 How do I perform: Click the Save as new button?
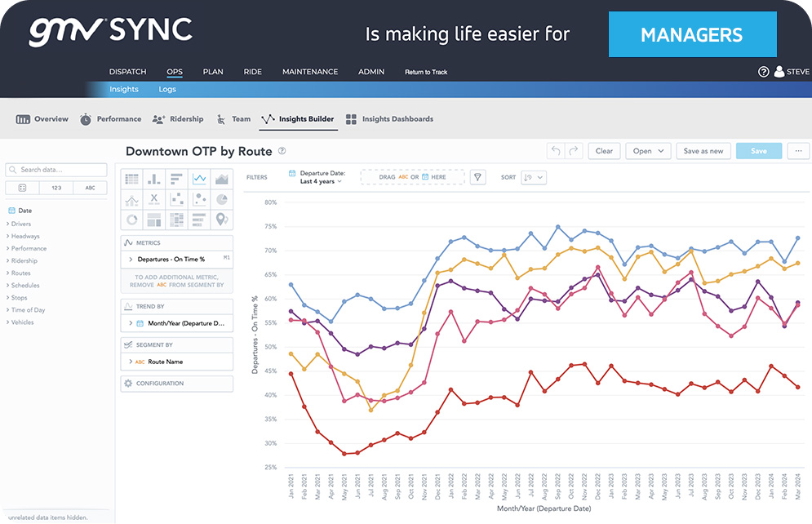click(703, 151)
